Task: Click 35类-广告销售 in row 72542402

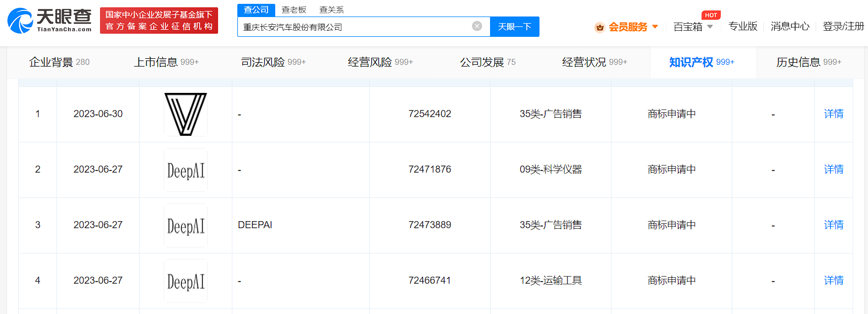Action: pyautogui.click(x=550, y=114)
